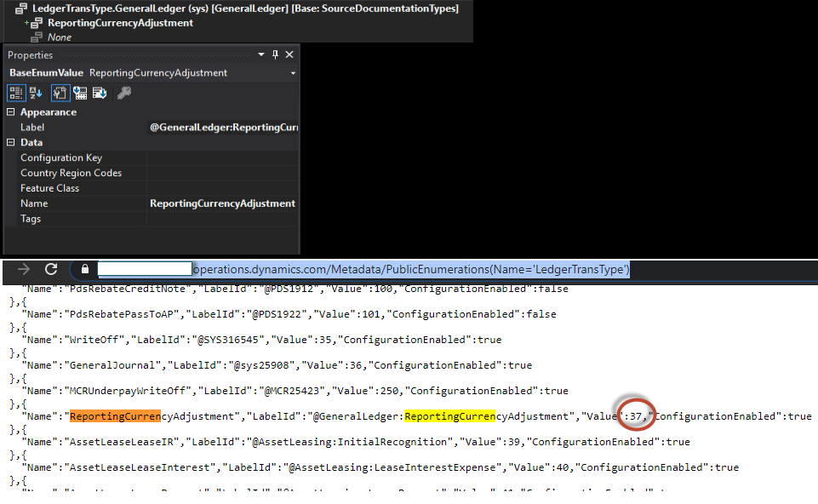Click the @sys25908 label id text
This screenshot has height=504, width=818.
pos(261,365)
